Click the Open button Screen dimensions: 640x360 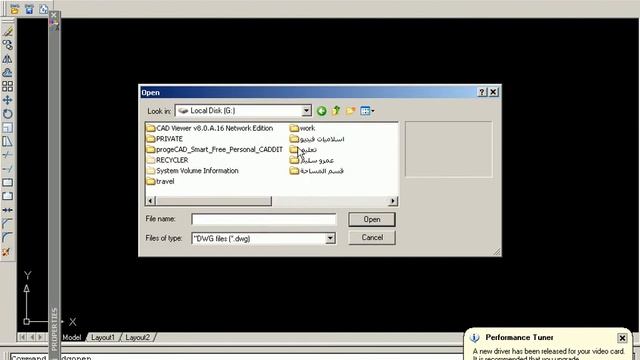coord(372,219)
